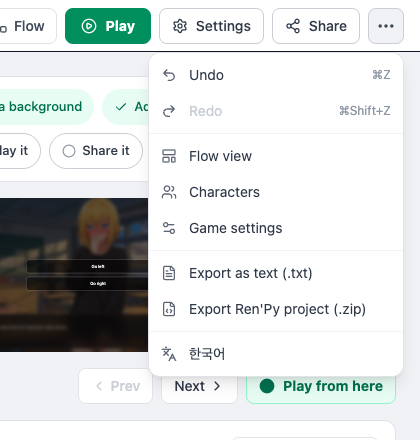
Task: Click the Undo arrow icon
Action: click(169, 75)
